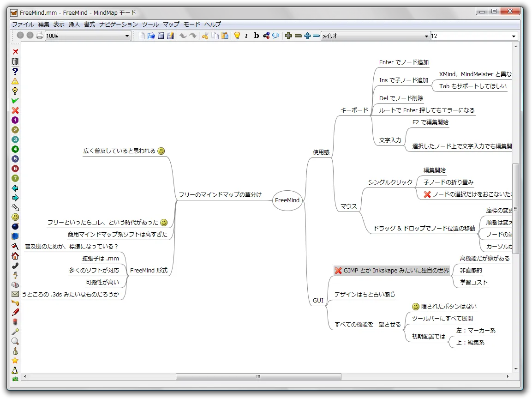
Task: Open the ナビゲーション menu
Action: click(118, 24)
